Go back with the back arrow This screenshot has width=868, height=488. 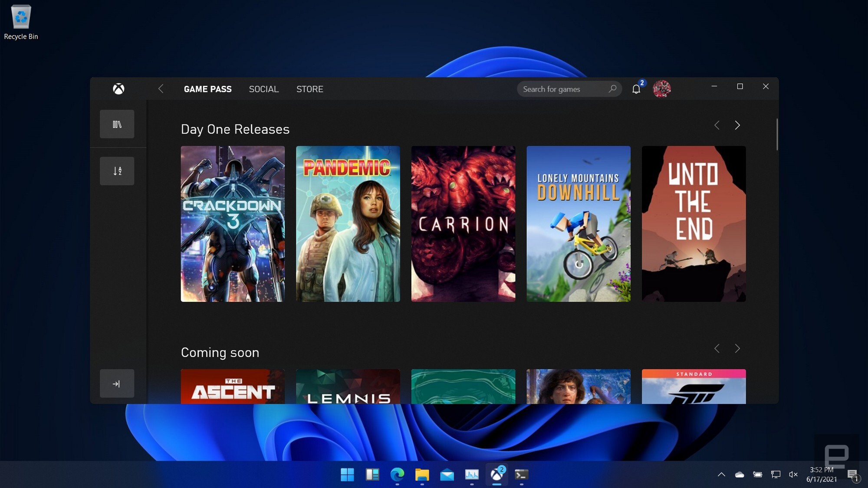pos(161,89)
